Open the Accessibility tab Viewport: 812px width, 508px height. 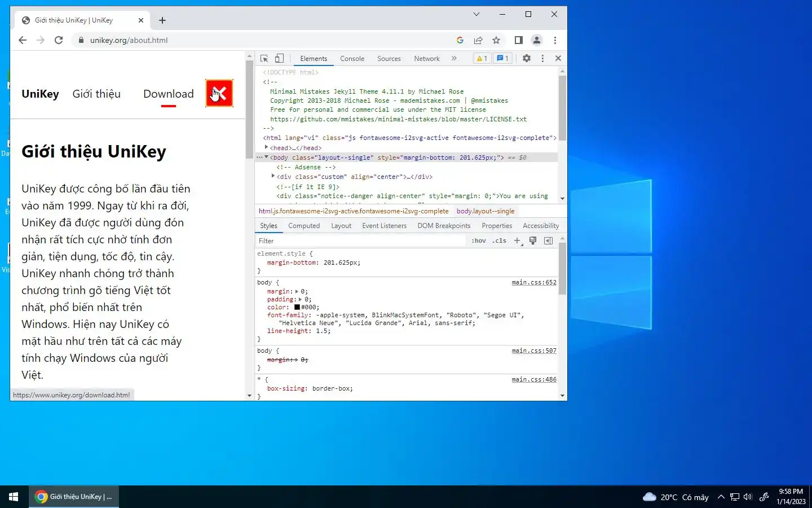tap(541, 226)
